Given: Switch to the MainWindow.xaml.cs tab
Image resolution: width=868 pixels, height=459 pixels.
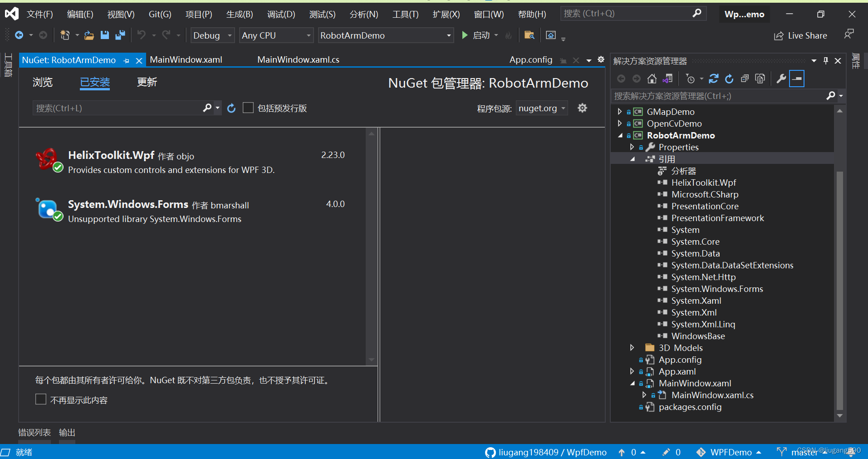Looking at the screenshot, I should click(x=298, y=59).
